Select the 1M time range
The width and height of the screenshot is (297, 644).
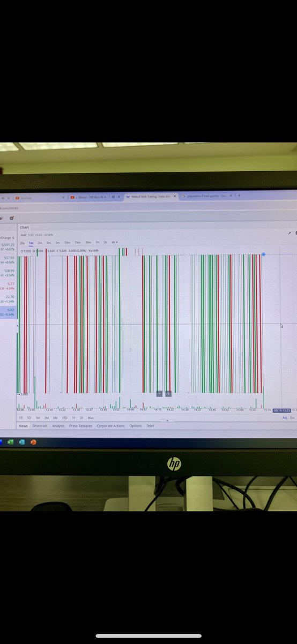click(x=38, y=418)
